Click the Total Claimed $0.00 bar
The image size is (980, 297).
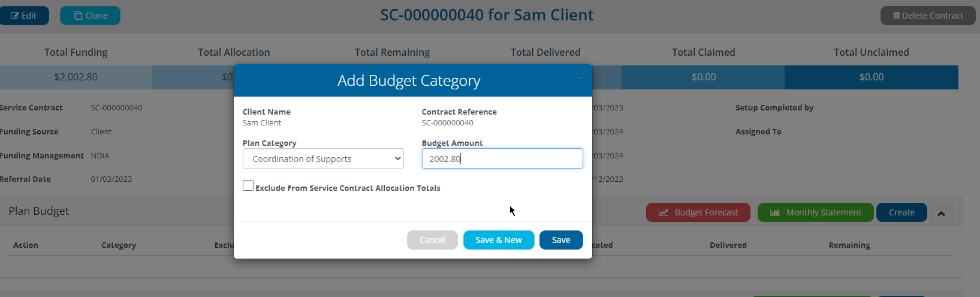(703, 77)
